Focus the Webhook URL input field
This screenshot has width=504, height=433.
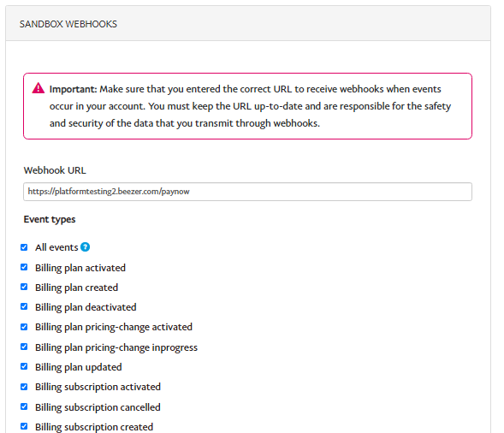pyautogui.click(x=247, y=192)
